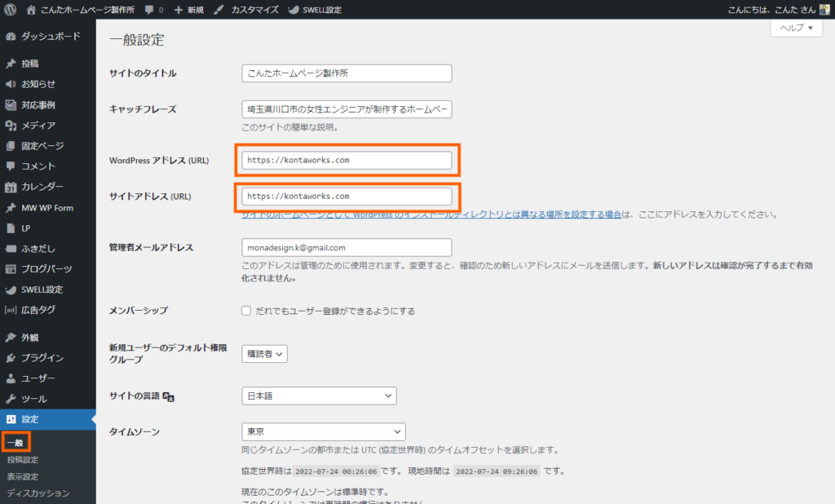Open お知らせ menu item

(38, 84)
